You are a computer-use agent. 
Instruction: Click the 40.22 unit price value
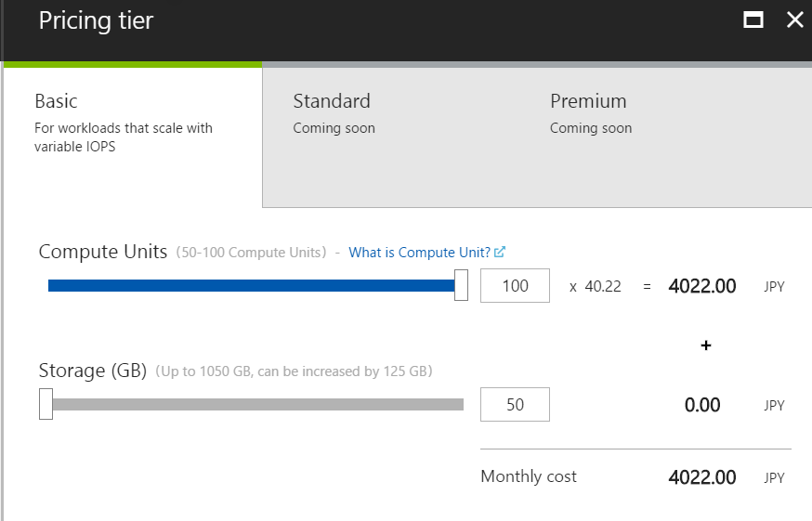point(603,286)
